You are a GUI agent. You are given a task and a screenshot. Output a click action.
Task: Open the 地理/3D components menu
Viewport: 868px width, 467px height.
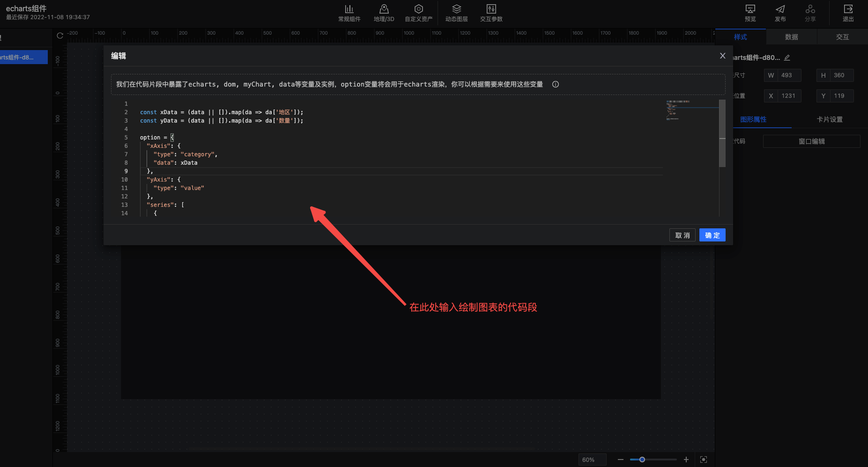384,13
